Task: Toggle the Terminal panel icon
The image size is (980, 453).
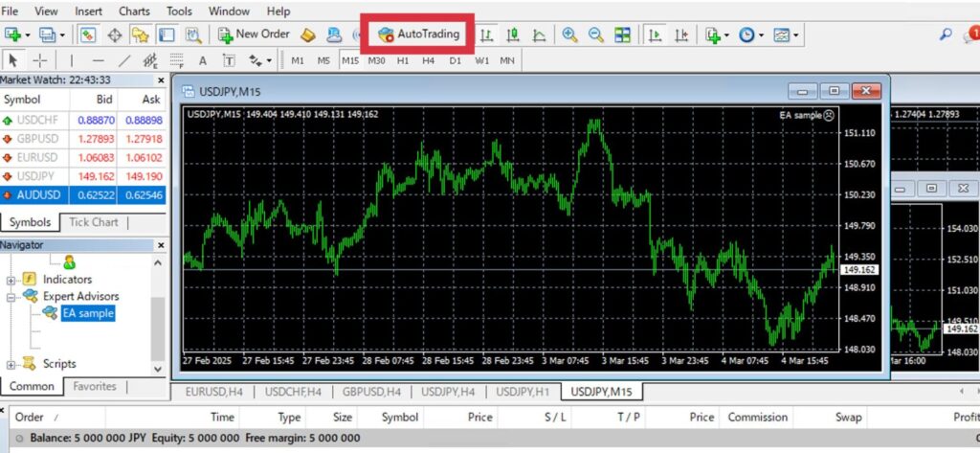Action: (x=167, y=34)
